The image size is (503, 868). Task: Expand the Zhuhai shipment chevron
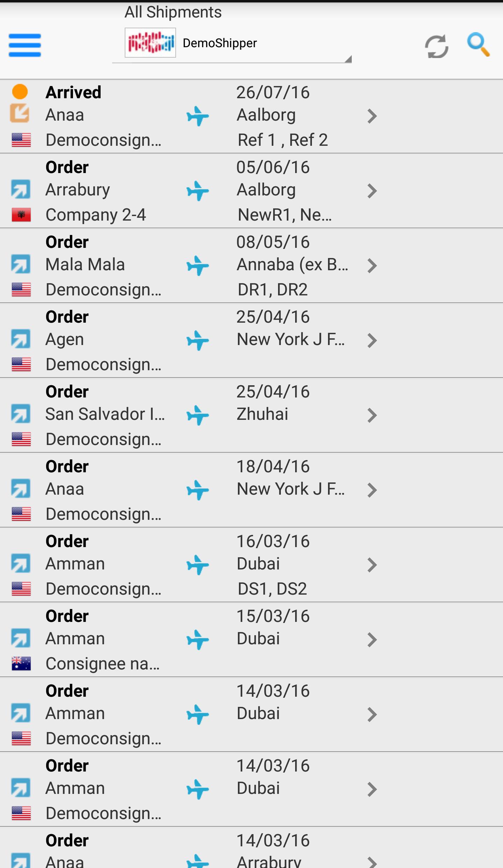(x=372, y=415)
